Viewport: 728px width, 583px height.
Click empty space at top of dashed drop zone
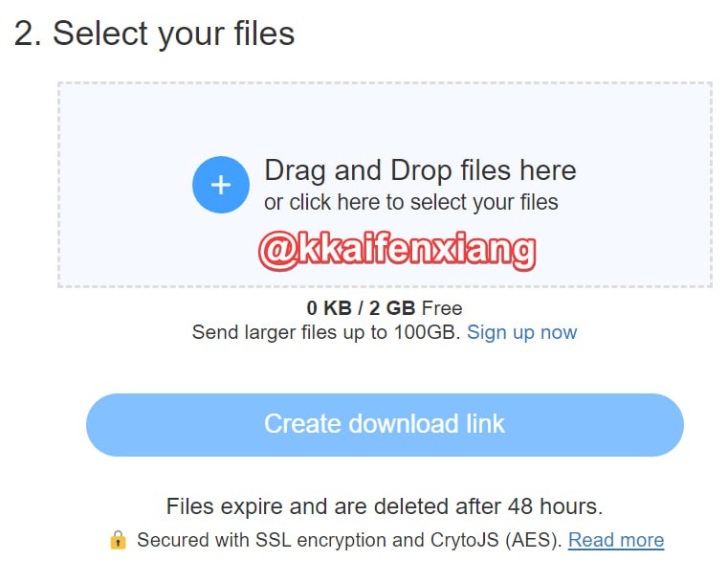tap(383, 110)
